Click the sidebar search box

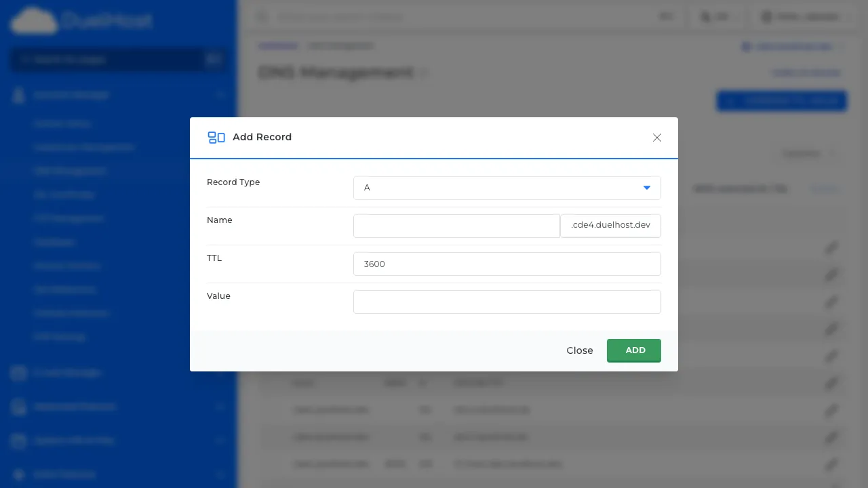pyautogui.click(x=108, y=60)
